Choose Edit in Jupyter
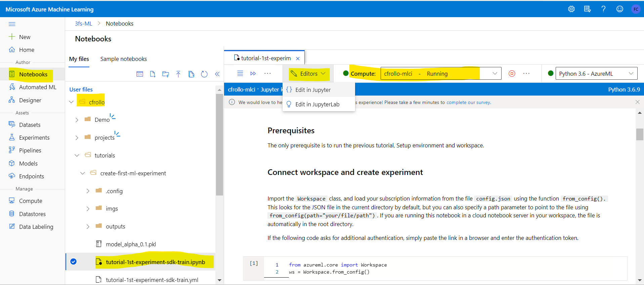 point(319,90)
